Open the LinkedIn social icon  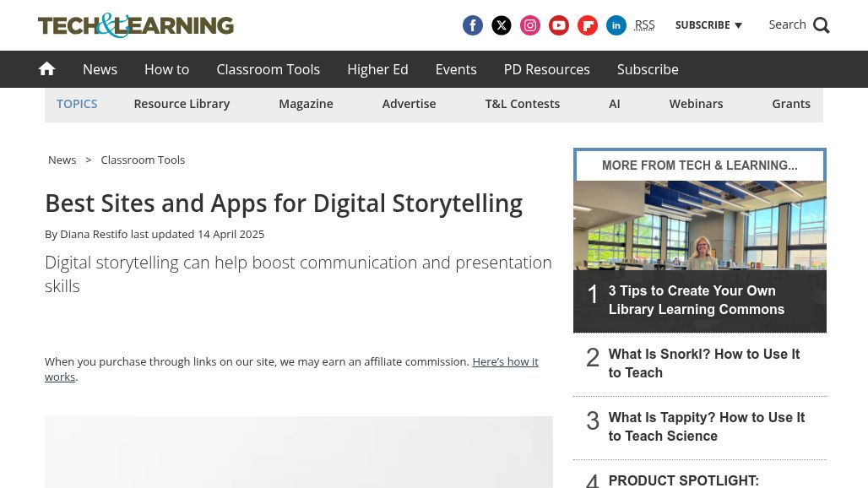coord(616,25)
